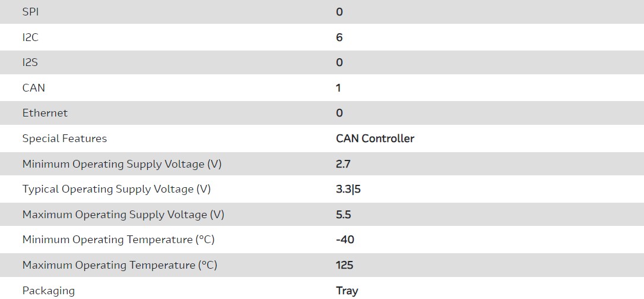Select the I2S row label
Viewport: 644px width, 299px height.
pyautogui.click(x=30, y=62)
